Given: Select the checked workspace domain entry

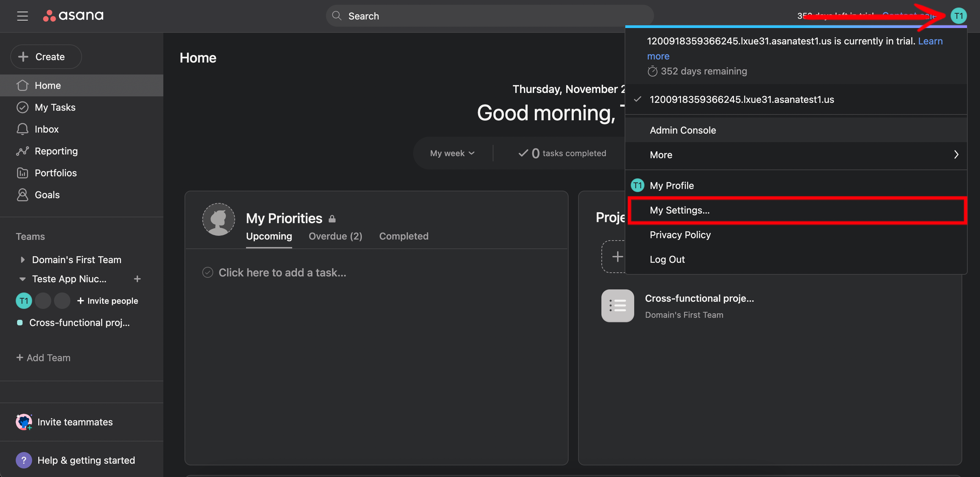Looking at the screenshot, I should (x=741, y=99).
